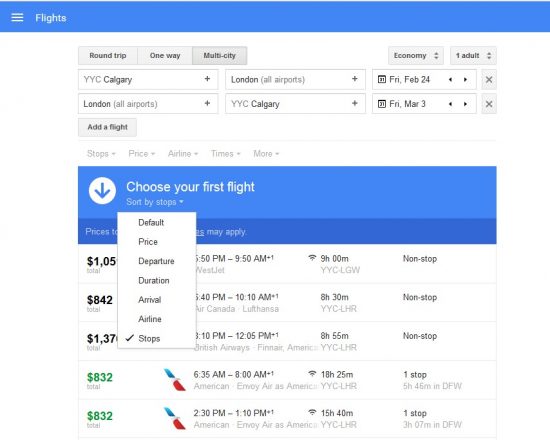
Task: Open the hamburger menu icon
Action: [x=17, y=18]
